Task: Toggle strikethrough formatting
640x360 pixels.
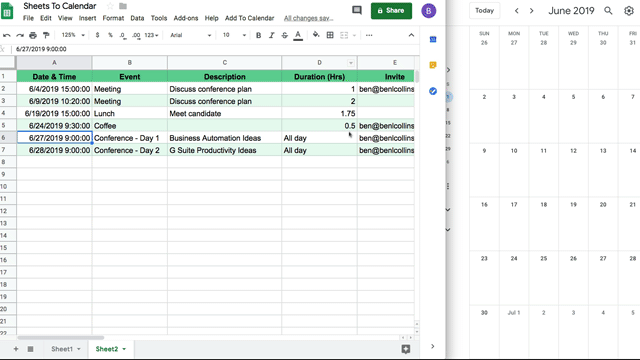Action: point(284,36)
